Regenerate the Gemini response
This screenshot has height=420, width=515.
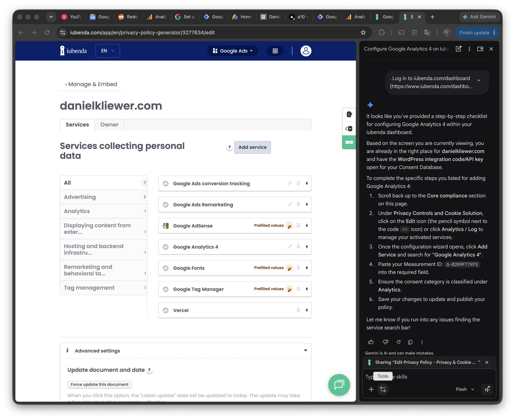399,342
